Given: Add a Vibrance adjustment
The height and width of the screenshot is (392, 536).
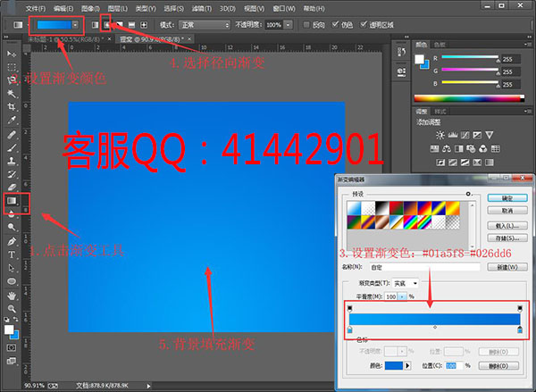Looking at the screenshot, I should [490, 135].
